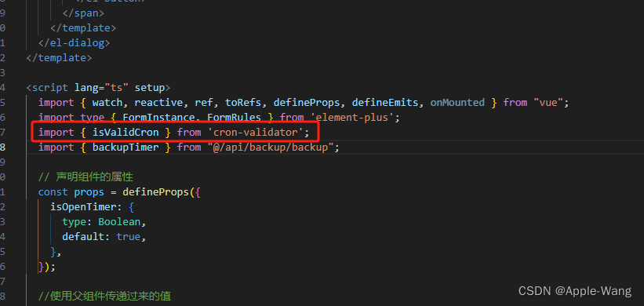Click the "vue" module string
The image size is (644, 306).
(x=548, y=102)
